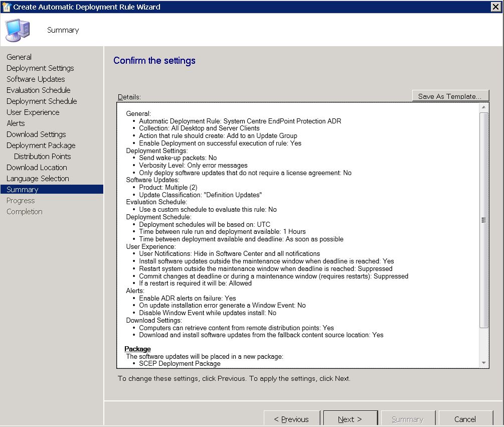Image resolution: width=504 pixels, height=427 pixels.
Task: Click 'Send wake-up packets: No' line
Action: pyautogui.click(x=178, y=158)
